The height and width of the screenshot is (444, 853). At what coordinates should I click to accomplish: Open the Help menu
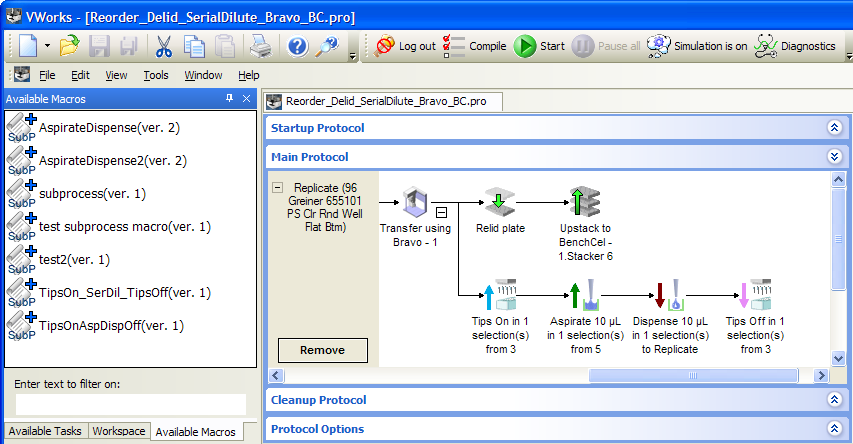(249, 75)
